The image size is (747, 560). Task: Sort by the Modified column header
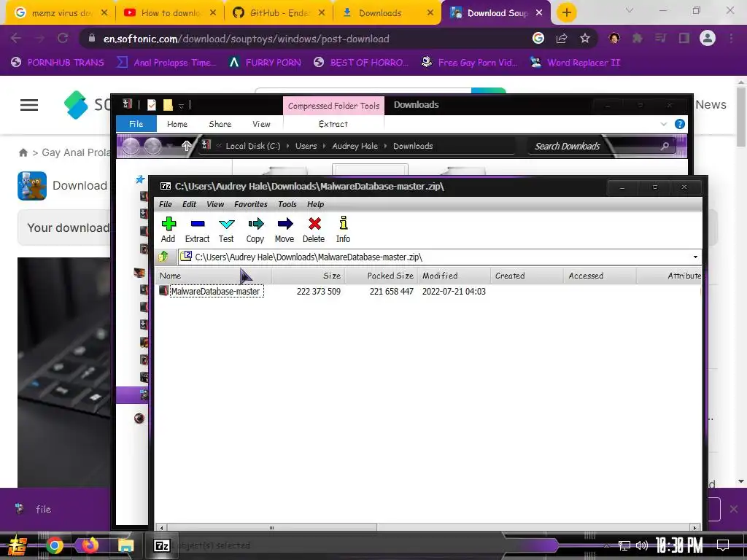454,276
